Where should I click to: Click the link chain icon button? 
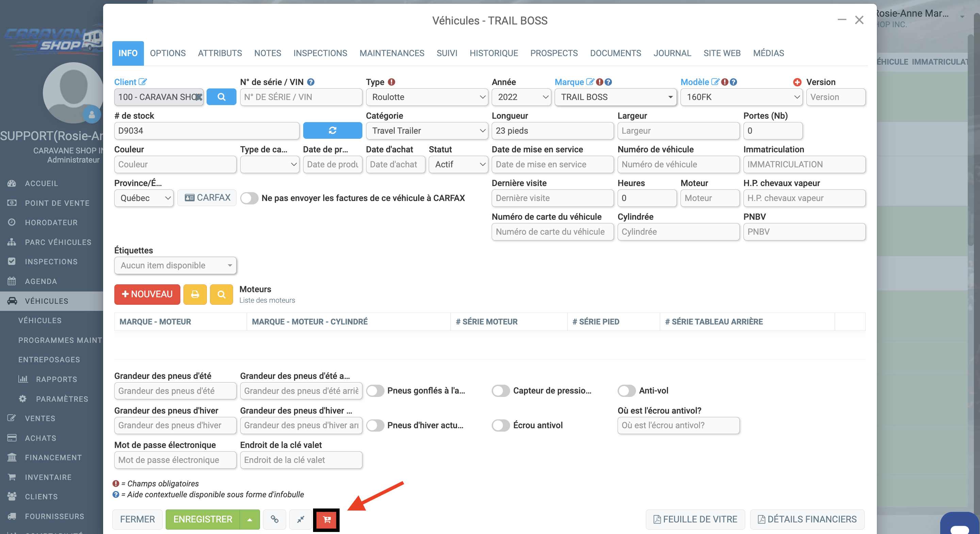coord(275,519)
